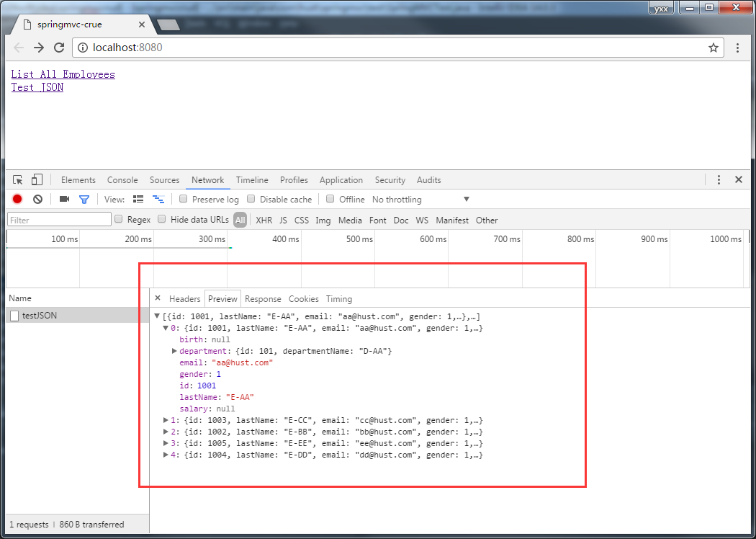Activate the inspect element picker icon
The width and height of the screenshot is (756, 539).
pyautogui.click(x=18, y=180)
